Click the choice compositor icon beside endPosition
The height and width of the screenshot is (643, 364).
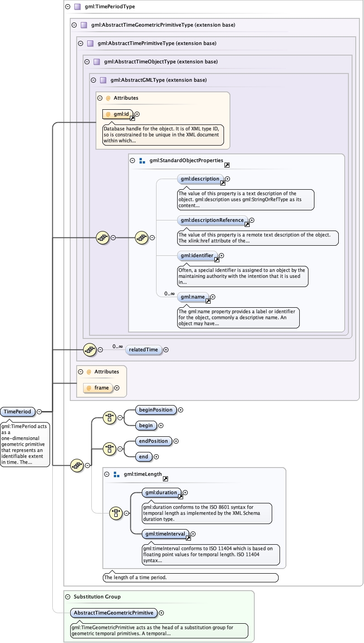(x=109, y=449)
